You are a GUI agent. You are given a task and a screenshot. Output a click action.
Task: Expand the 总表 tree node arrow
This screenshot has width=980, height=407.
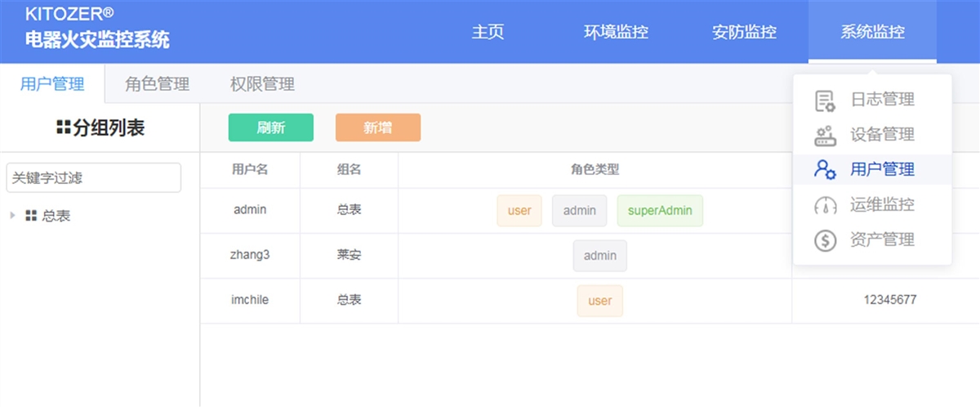pos(12,216)
